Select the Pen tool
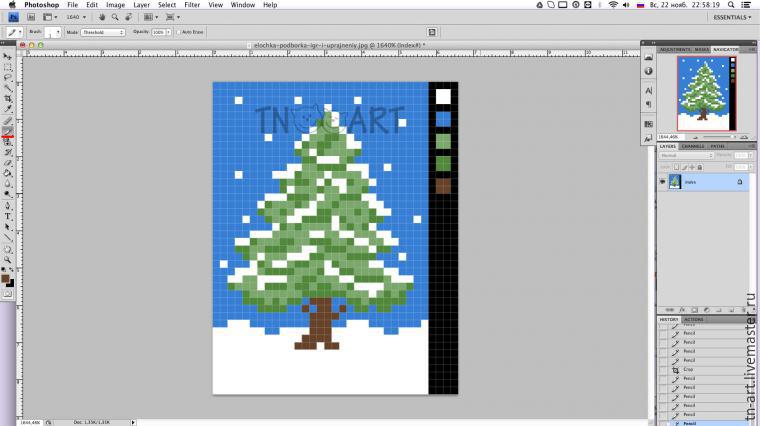 [x=7, y=206]
